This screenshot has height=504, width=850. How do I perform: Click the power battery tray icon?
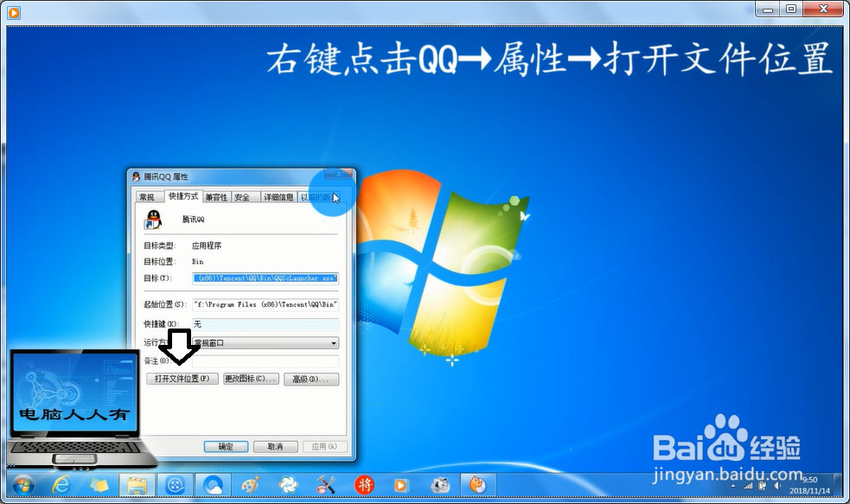762,486
